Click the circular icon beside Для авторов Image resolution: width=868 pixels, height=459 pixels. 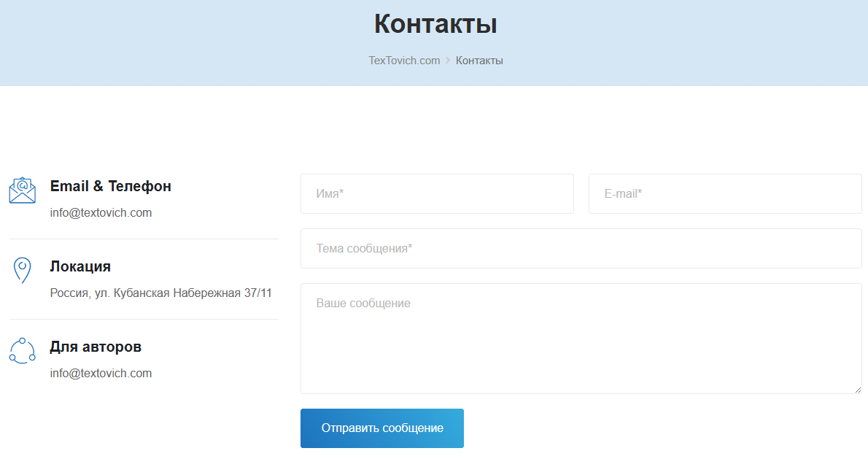pos(23,350)
